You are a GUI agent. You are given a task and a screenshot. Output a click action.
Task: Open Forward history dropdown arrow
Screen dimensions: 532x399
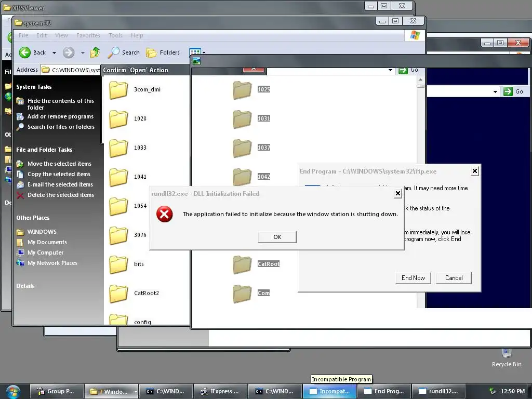[83, 53]
